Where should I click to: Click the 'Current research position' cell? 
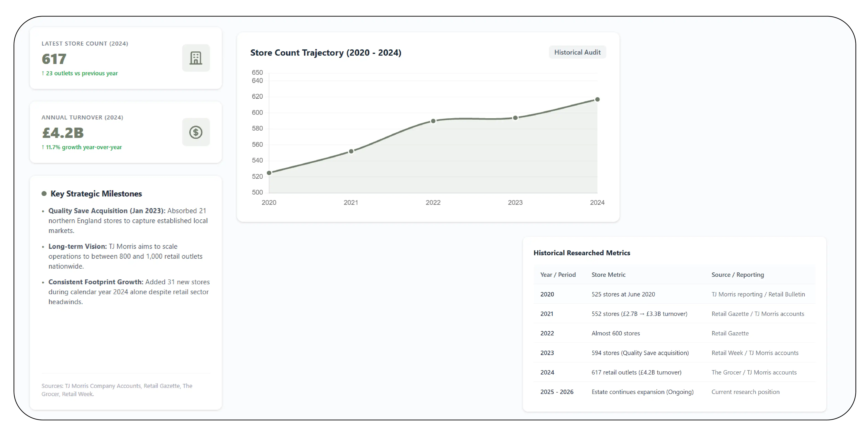745,392
